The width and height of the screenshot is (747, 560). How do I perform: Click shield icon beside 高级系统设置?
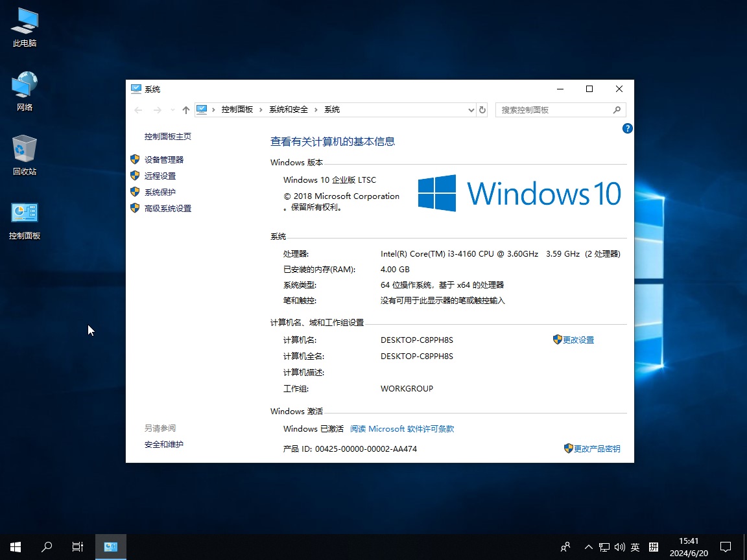(x=135, y=208)
